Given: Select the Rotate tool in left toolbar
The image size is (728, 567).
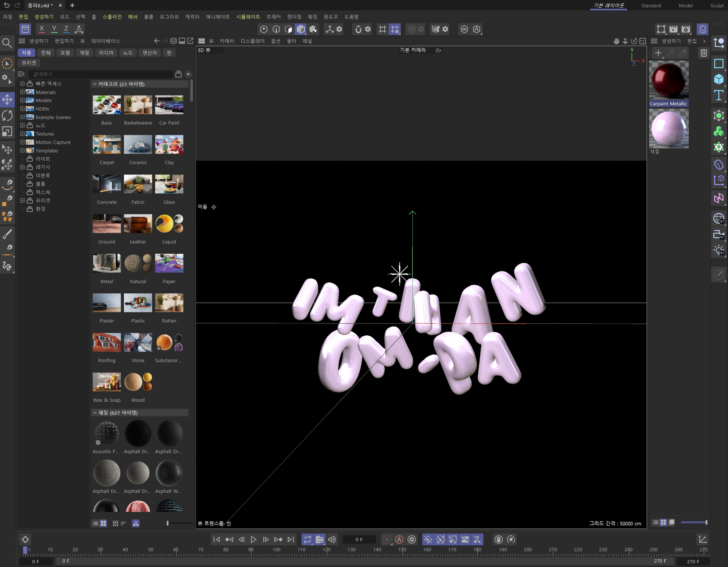Looking at the screenshot, I should (x=7, y=115).
